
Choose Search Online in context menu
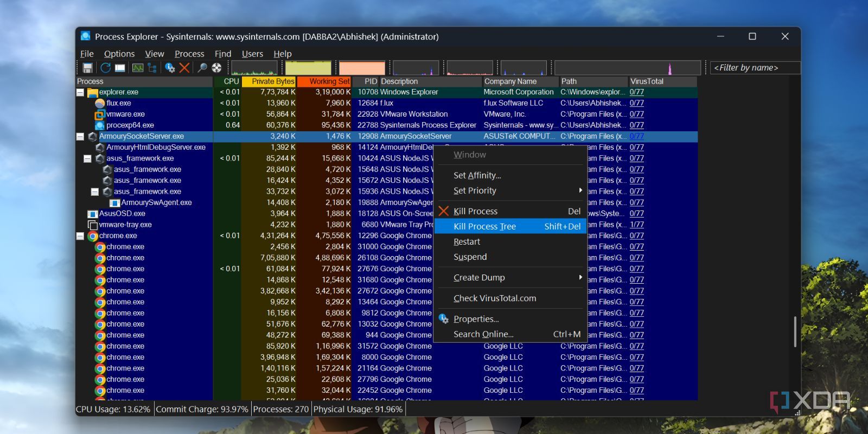pos(510,334)
